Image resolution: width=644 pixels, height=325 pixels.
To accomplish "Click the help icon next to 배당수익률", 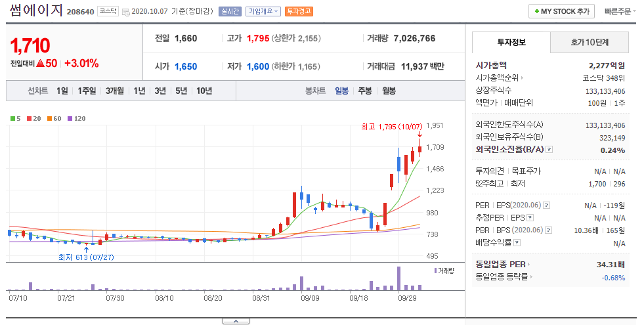I will point(517,243).
